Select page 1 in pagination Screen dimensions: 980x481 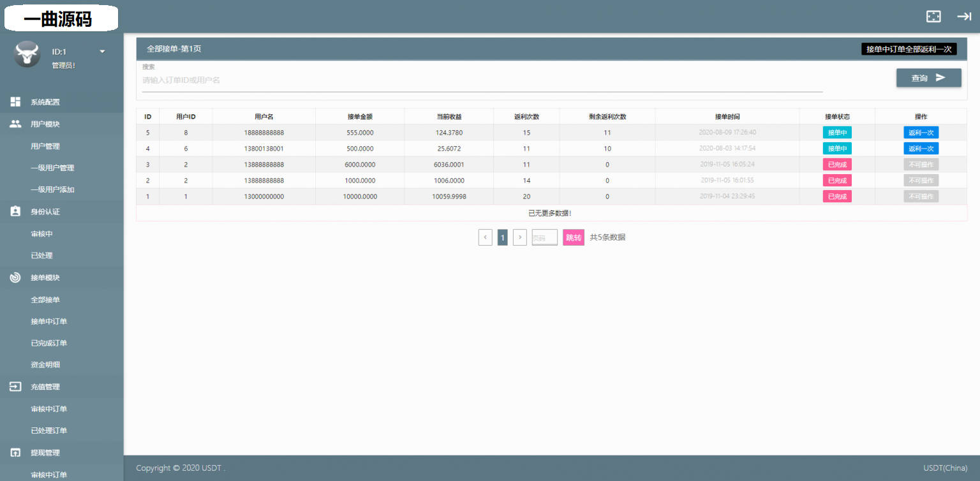[x=502, y=237]
